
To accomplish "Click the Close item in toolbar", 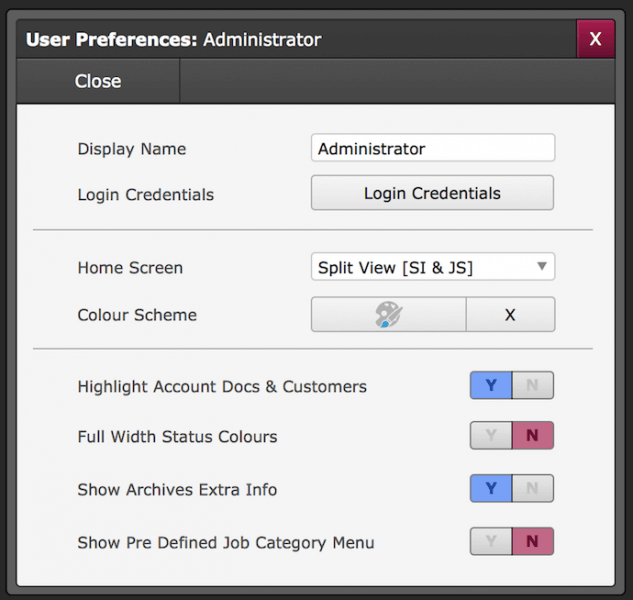I will (98, 81).
